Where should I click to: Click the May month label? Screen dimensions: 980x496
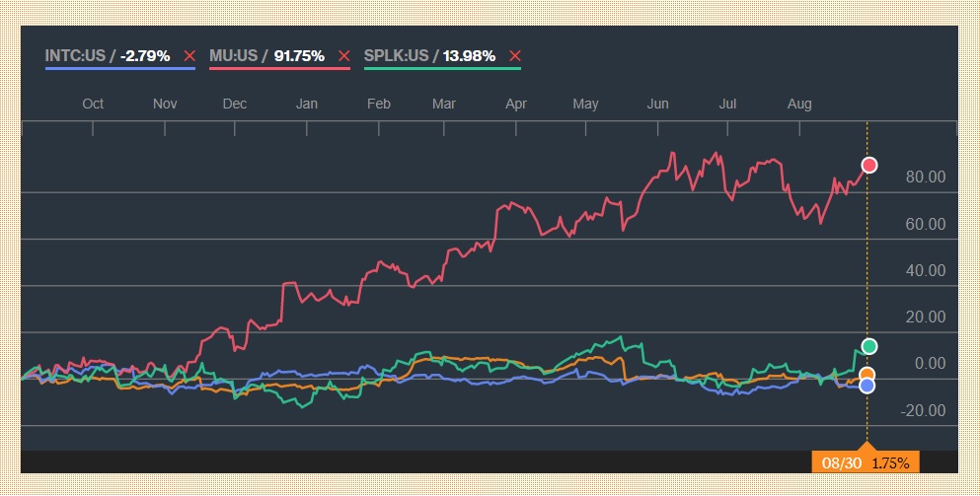[x=585, y=104]
